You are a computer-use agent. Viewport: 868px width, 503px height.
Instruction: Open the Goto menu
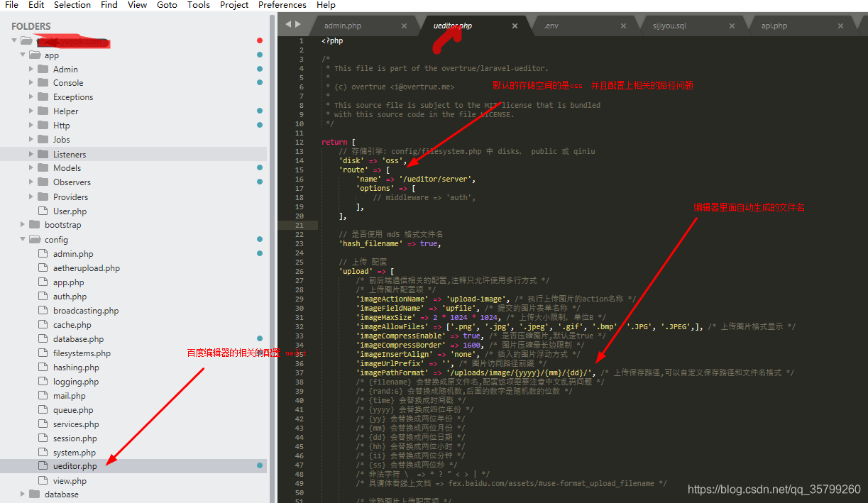point(167,5)
